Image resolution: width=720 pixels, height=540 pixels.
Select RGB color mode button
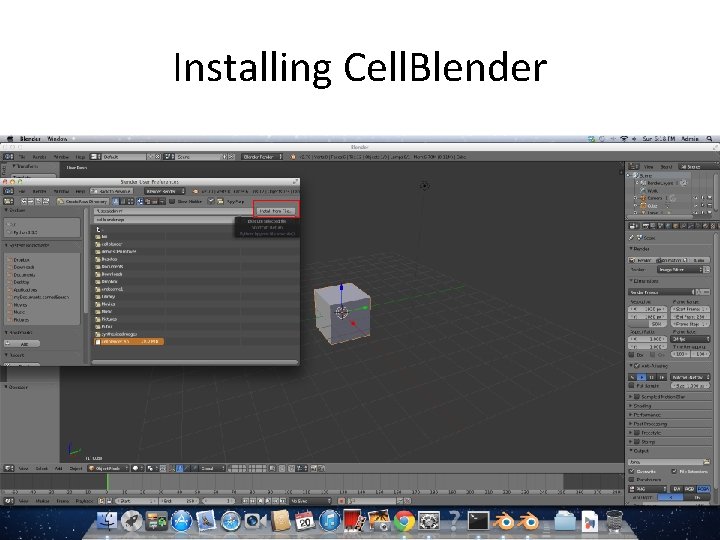690,489
